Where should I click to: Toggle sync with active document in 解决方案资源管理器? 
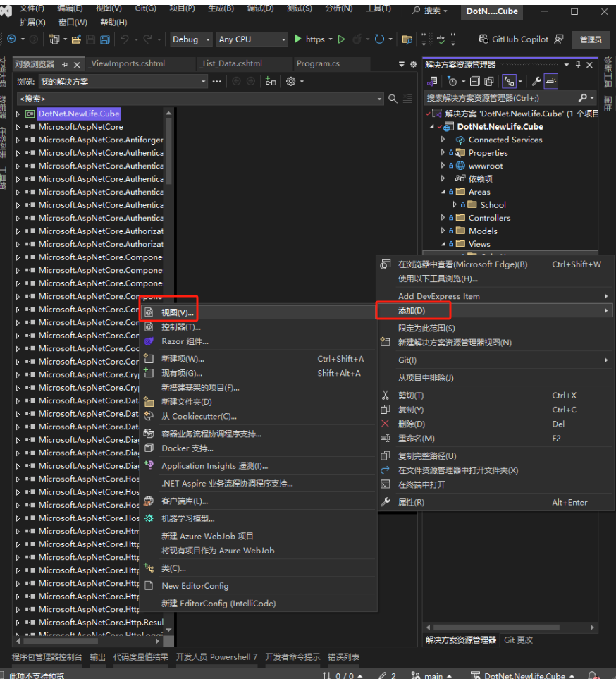(509, 81)
